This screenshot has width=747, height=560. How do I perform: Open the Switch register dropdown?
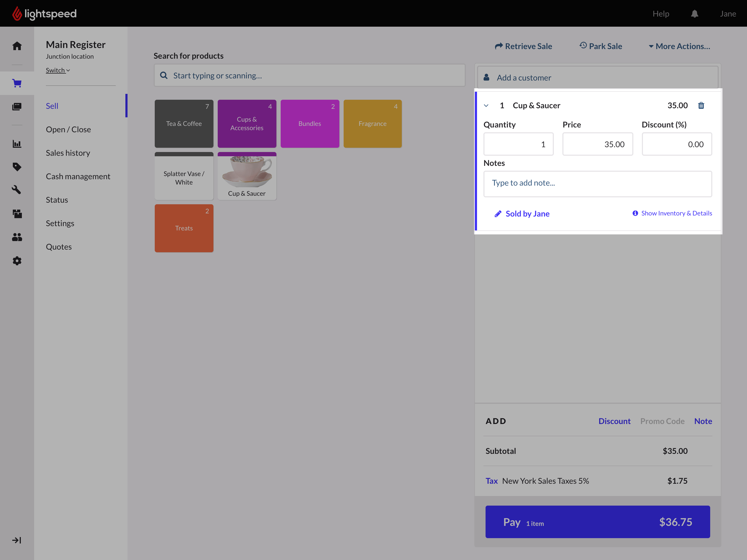[x=58, y=70]
